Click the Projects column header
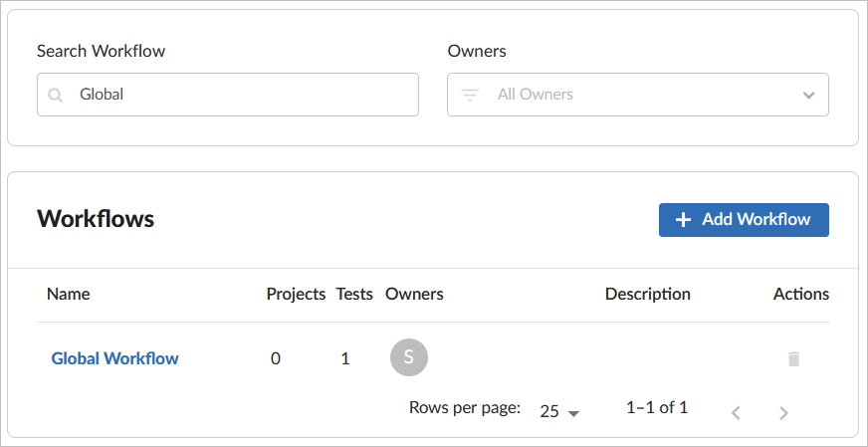Image resolution: width=868 pixels, height=447 pixels. point(296,294)
